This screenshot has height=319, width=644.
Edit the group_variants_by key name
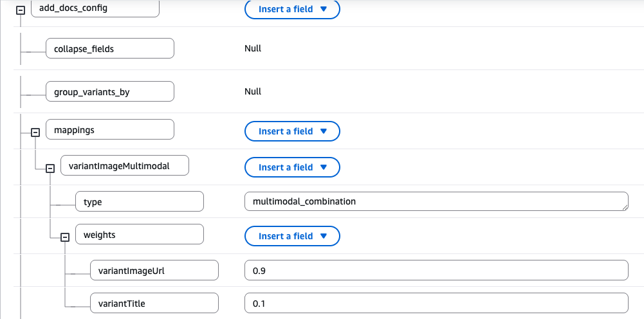point(110,91)
